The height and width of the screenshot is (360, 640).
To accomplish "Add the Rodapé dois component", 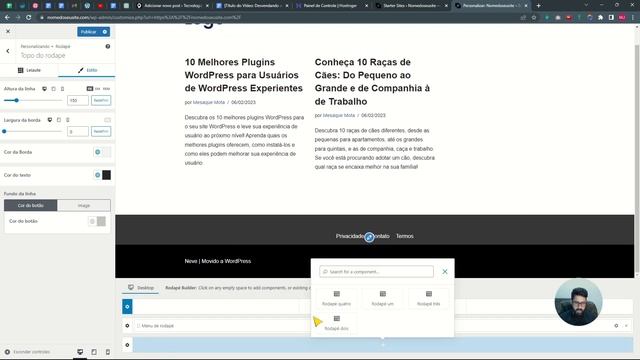I will [x=336, y=323].
